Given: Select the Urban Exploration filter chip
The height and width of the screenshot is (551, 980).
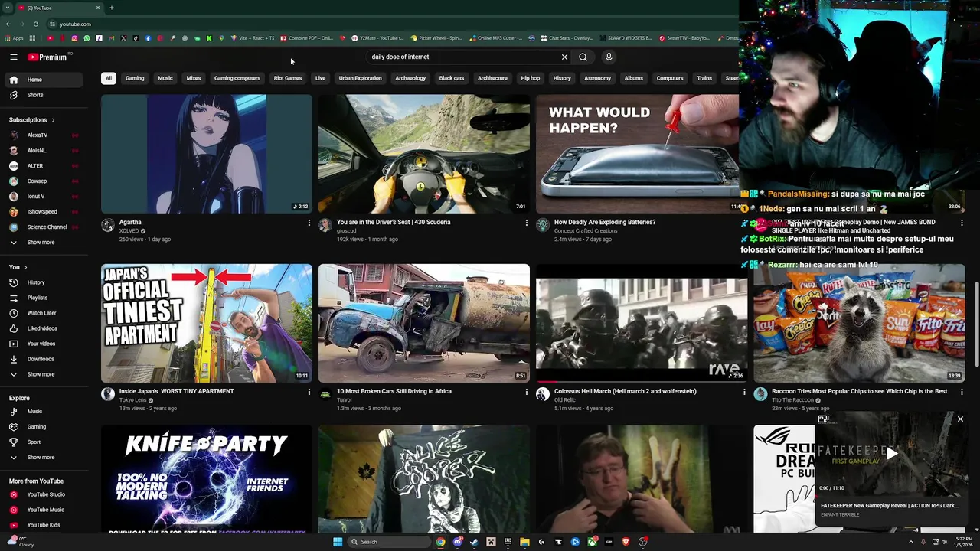Looking at the screenshot, I should [360, 78].
